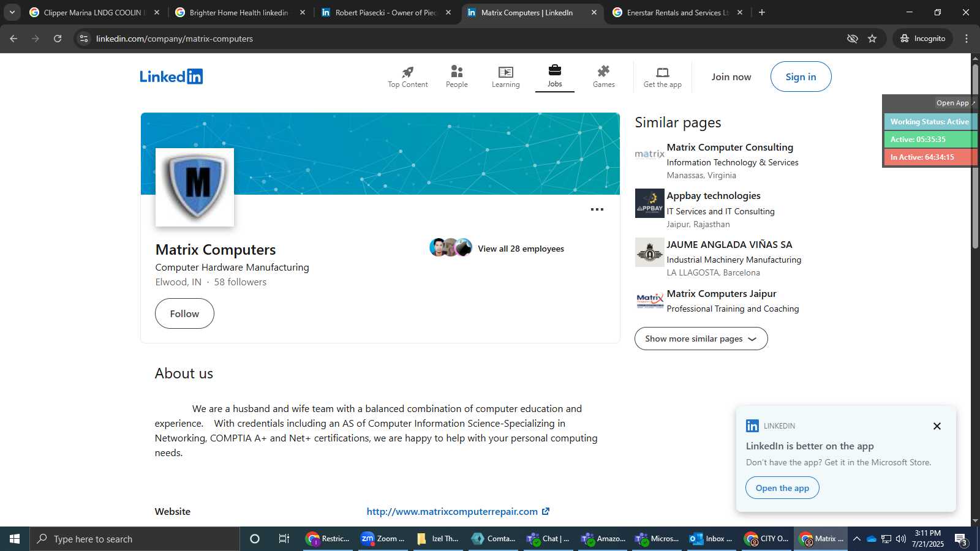Image resolution: width=980 pixels, height=551 pixels.
Task: Click Working Status: Active bar
Action: click(x=929, y=122)
